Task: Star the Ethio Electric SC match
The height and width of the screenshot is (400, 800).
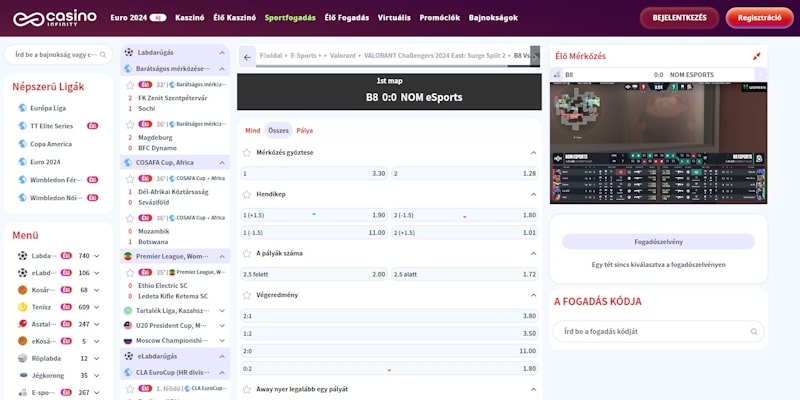Action: point(130,272)
